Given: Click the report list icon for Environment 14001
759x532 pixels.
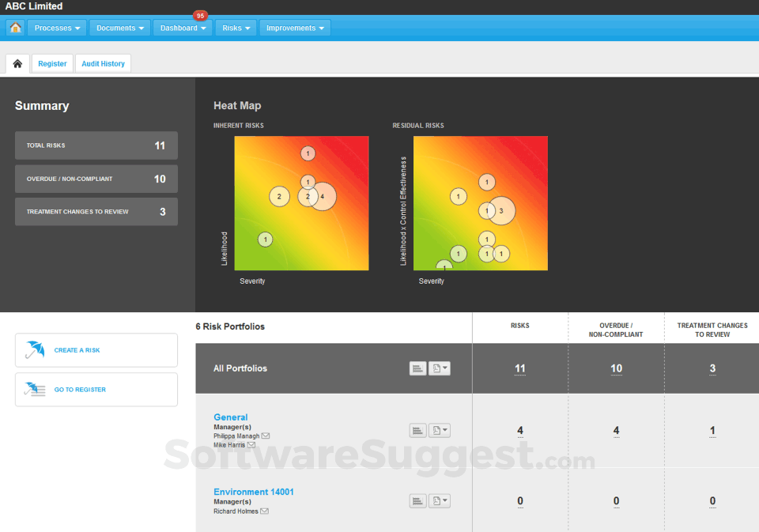Looking at the screenshot, I should point(417,500).
